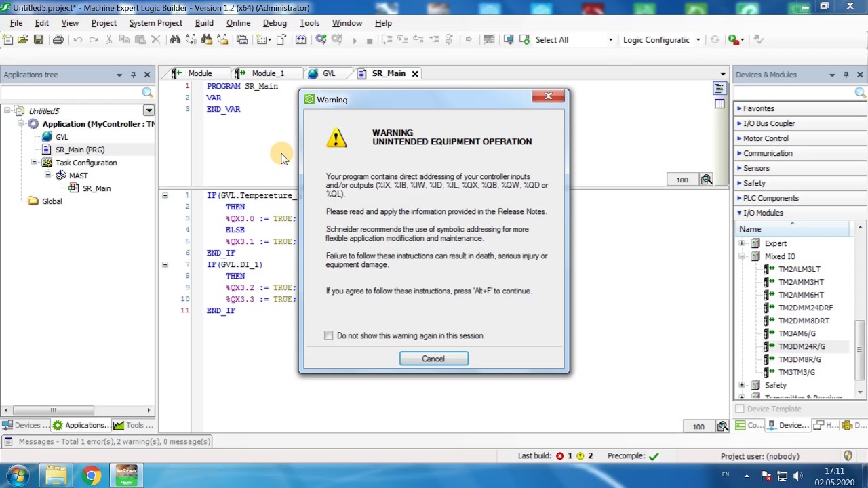Click the Applications tree search field
868x488 pixels.
pyautogui.click(x=71, y=93)
